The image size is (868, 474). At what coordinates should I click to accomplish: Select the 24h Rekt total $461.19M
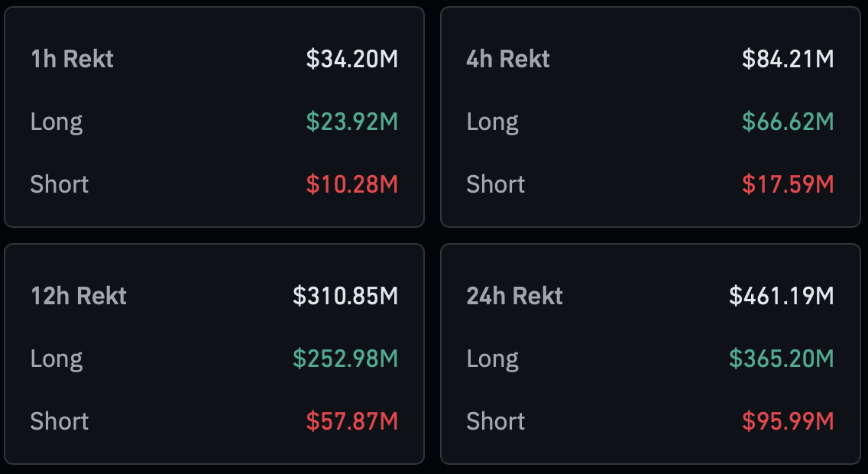[781, 296]
